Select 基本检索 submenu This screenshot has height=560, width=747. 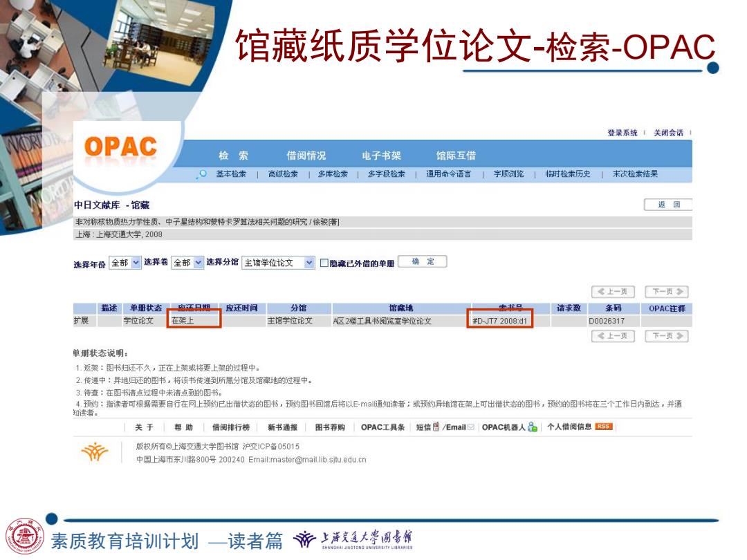click(231, 174)
